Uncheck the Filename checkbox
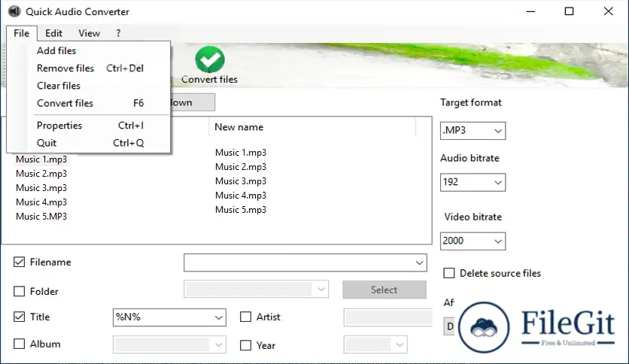The image size is (629, 364). pos(20,262)
